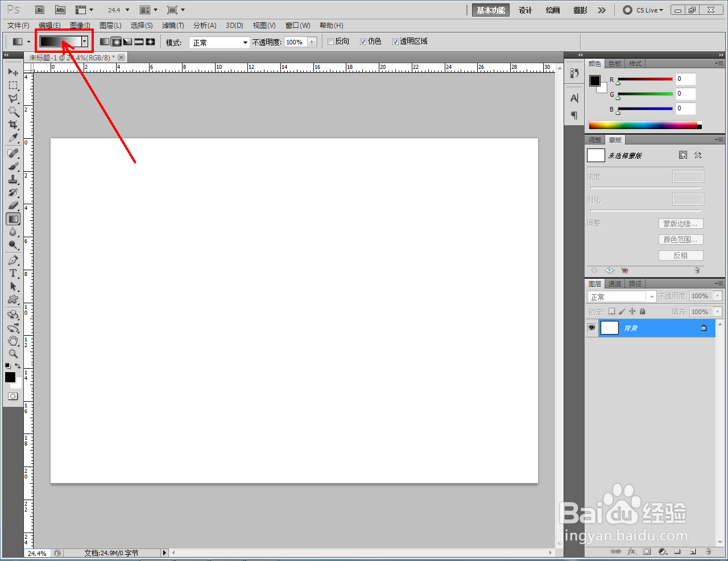Switch to the 通道 tab
728x561 pixels.
pos(615,284)
